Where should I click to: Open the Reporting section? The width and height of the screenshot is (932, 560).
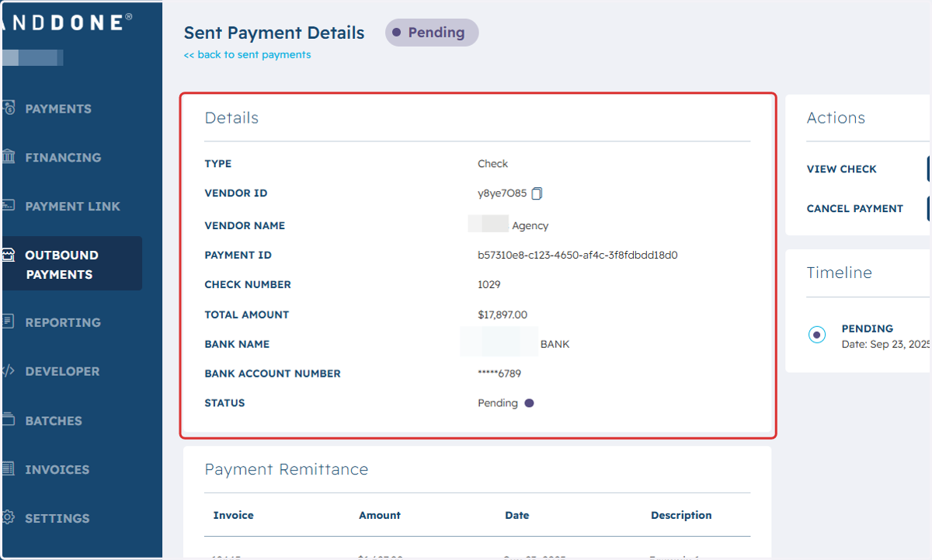point(63,322)
